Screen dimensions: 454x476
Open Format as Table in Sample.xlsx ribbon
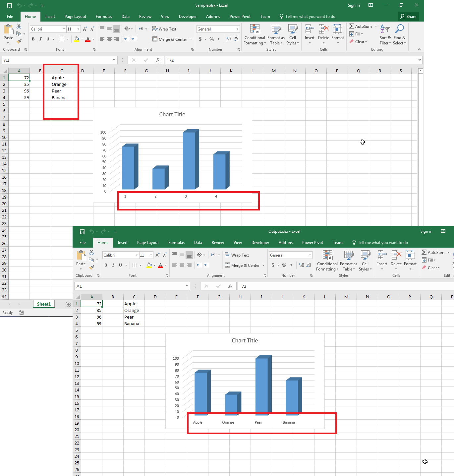tap(276, 34)
